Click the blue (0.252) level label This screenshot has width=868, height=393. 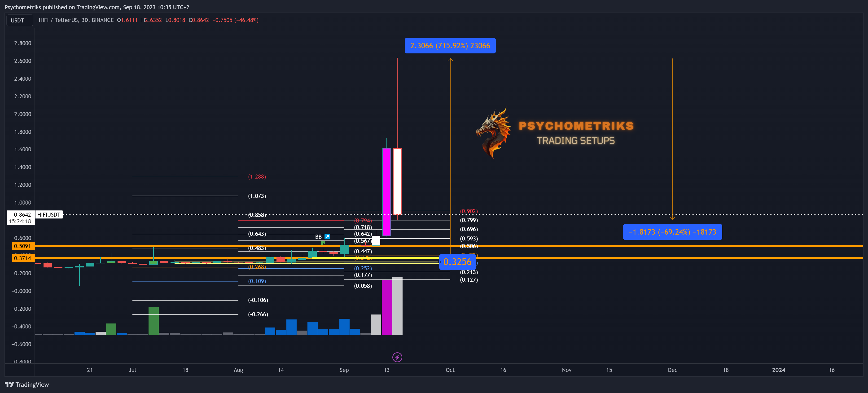point(363,268)
